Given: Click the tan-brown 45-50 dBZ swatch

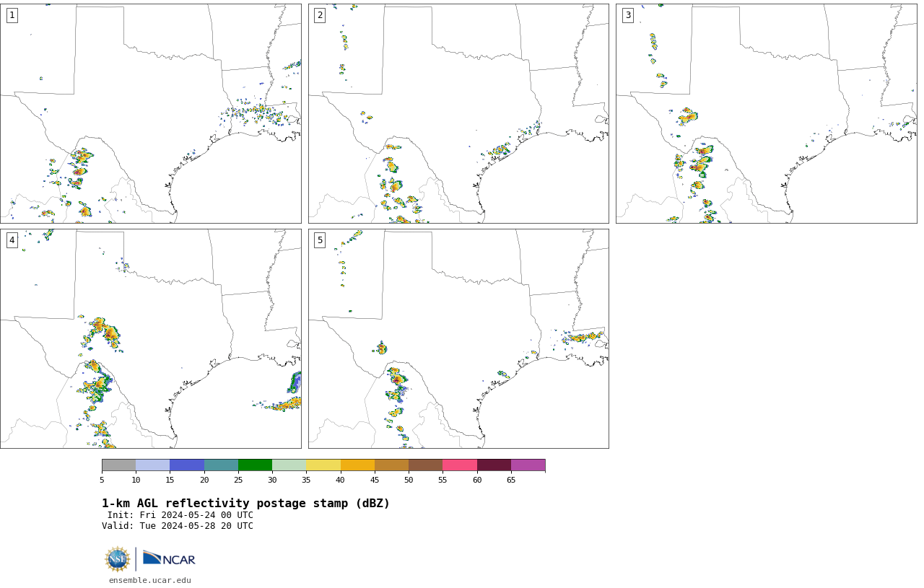Looking at the screenshot, I should pyautogui.click(x=391, y=465).
